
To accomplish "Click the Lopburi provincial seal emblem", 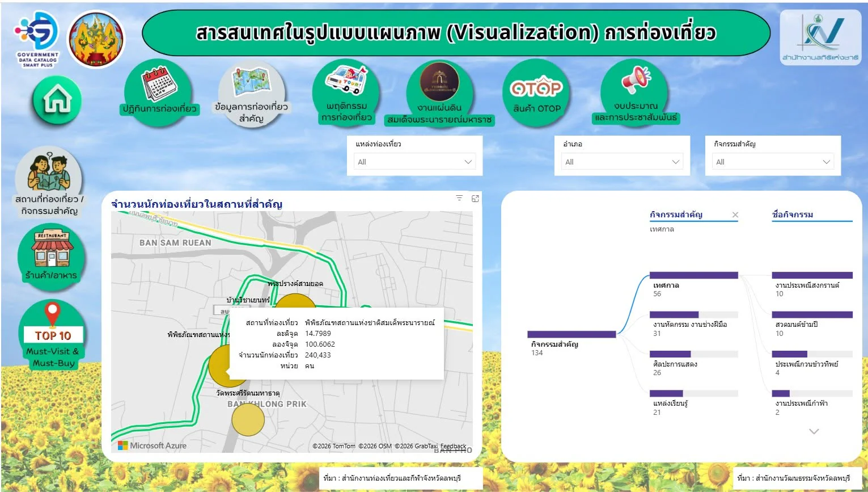I will point(96,39).
